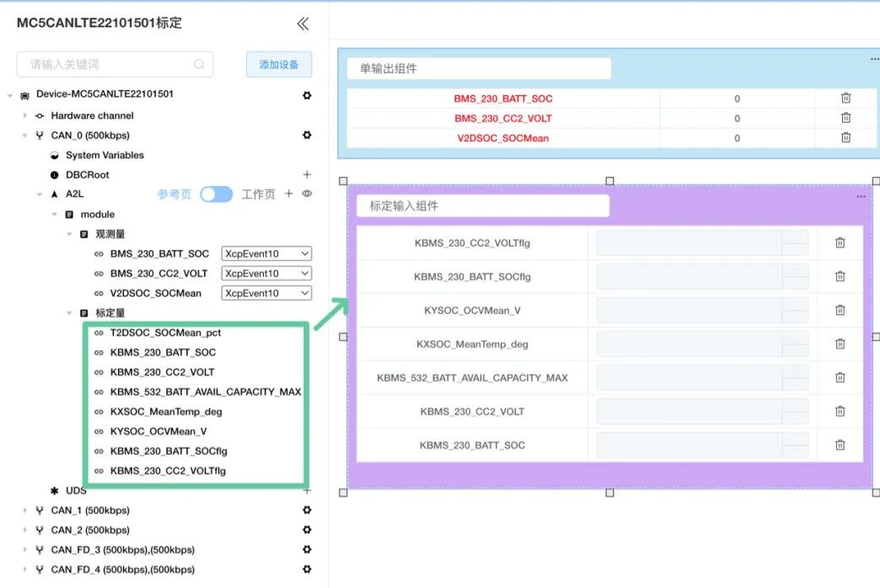Screen dimensions: 880x588
Task: Collapse the sidebar using the double-chevron arrow
Action: [303, 24]
